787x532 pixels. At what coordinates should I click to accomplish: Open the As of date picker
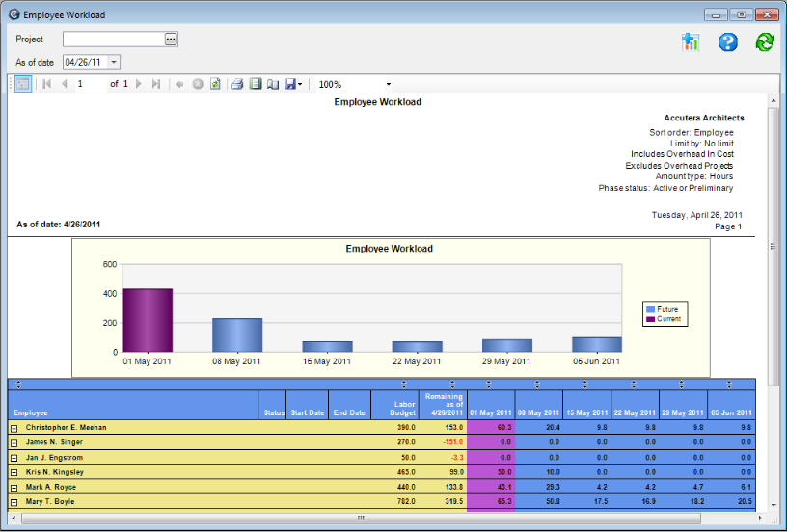click(x=114, y=62)
